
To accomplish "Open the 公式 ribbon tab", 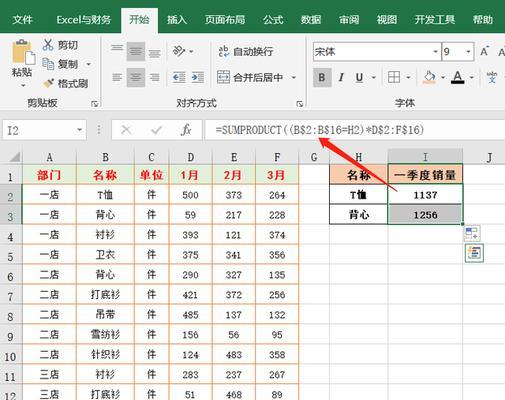I will [x=273, y=20].
